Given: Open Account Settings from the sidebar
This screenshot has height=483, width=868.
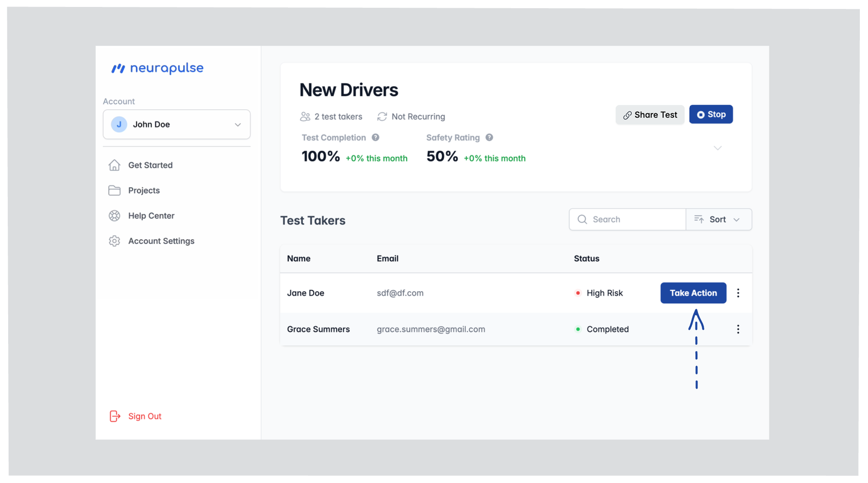Looking at the screenshot, I should click(161, 241).
